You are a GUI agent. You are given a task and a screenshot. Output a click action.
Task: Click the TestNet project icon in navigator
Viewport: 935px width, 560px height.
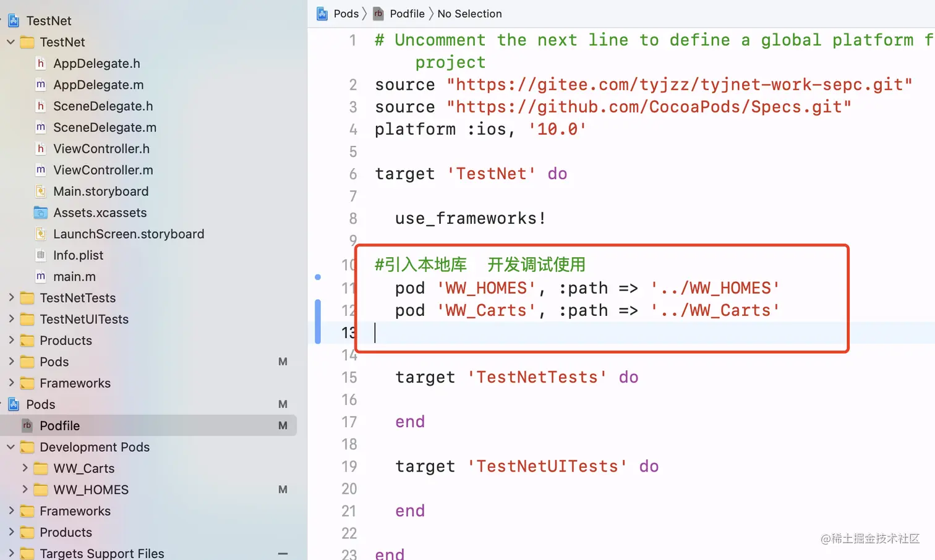pos(14,20)
